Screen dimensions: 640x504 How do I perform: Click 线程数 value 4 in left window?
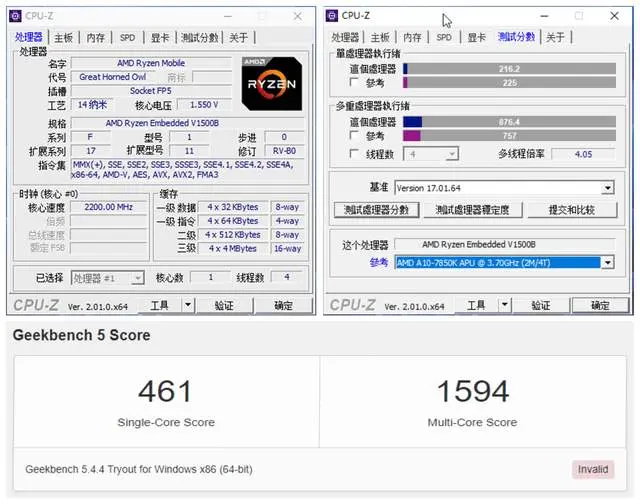click(x=287, y=278)
